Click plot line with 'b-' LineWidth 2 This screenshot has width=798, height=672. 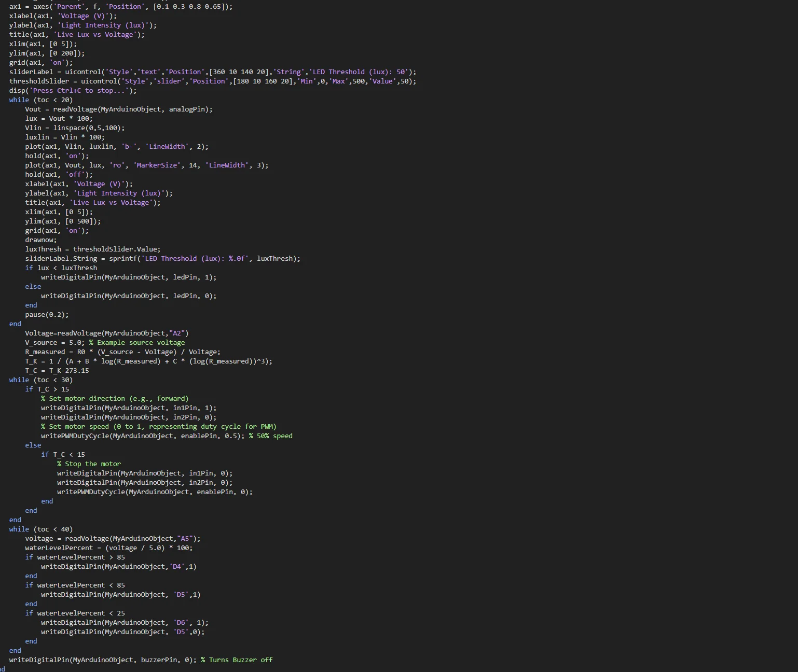[117, 147]
